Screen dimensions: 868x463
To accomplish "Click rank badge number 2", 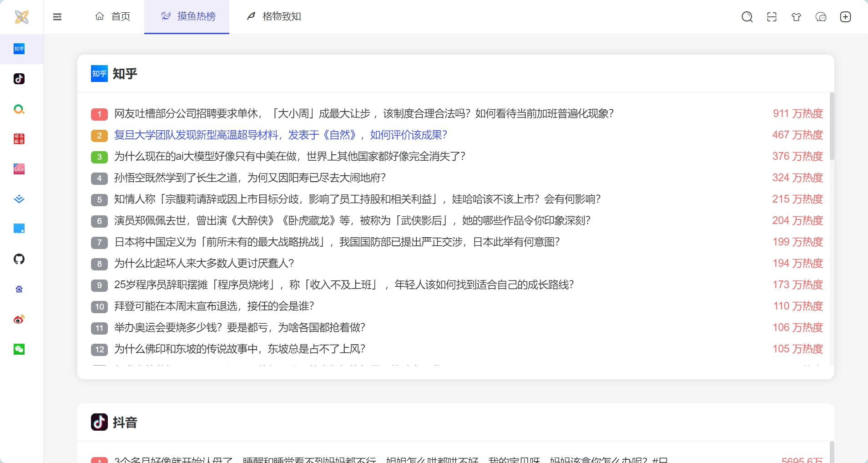I will click(99, 135).
